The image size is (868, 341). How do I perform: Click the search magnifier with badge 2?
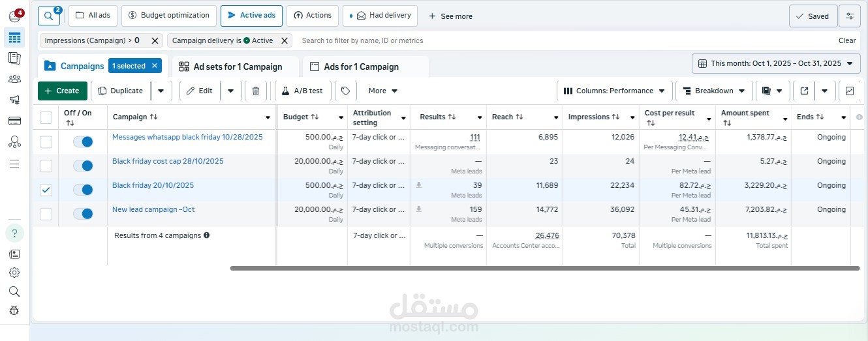[49, 16]
